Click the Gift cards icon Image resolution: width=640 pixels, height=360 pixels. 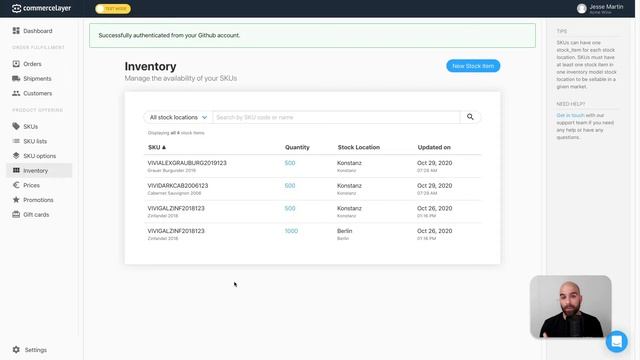(x=16, y=214)
